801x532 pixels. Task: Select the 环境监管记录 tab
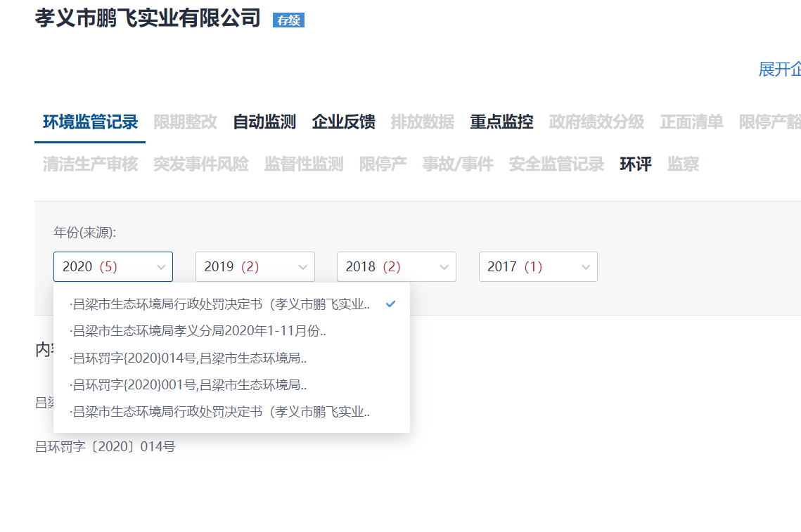coord(89,121)
